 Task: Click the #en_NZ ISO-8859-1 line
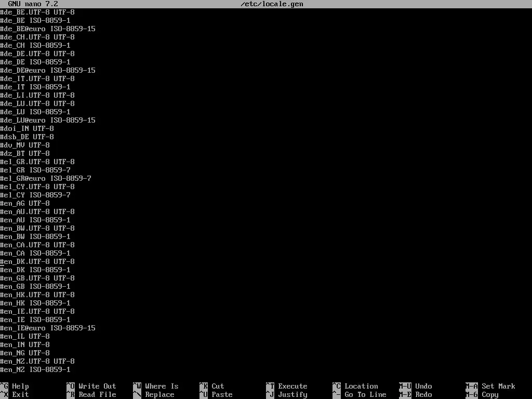35,369
